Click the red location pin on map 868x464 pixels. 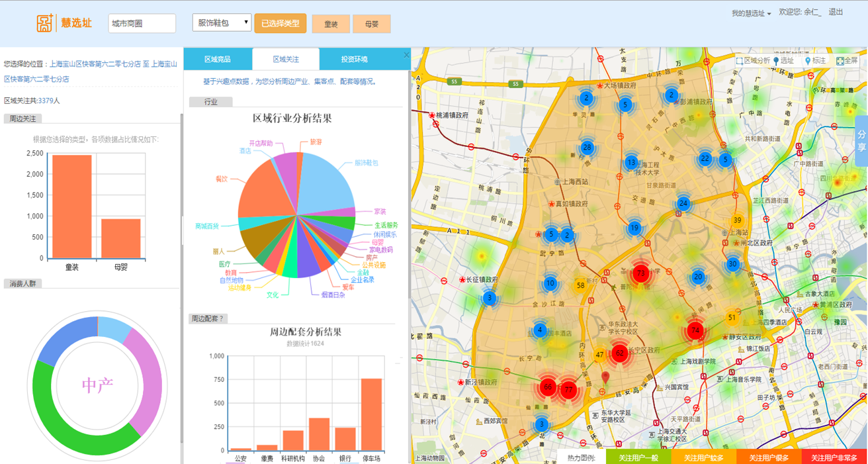click(x=605, y=379)
